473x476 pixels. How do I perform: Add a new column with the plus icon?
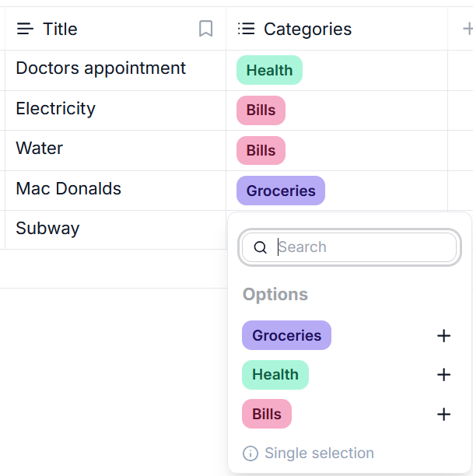468,29
